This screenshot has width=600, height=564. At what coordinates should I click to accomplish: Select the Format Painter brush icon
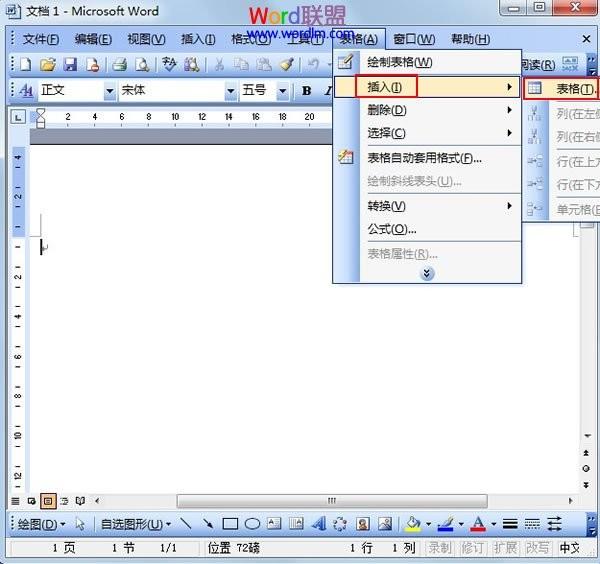(287, 65)
